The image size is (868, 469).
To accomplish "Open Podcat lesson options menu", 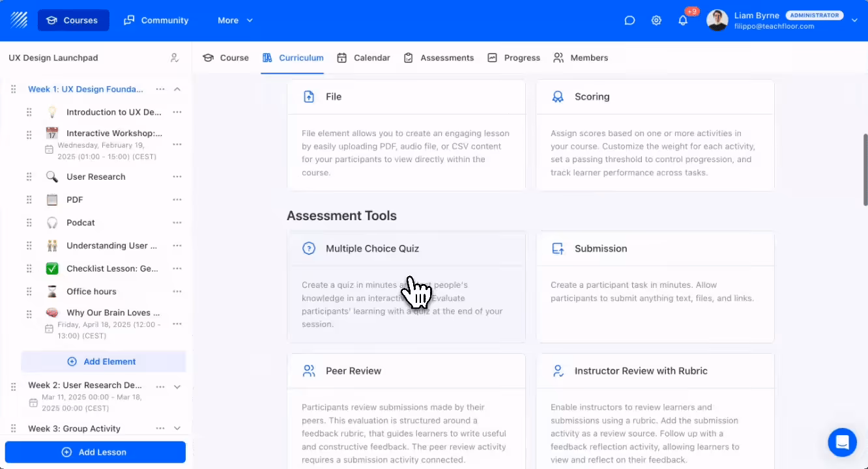I will (x=177, y=223).
